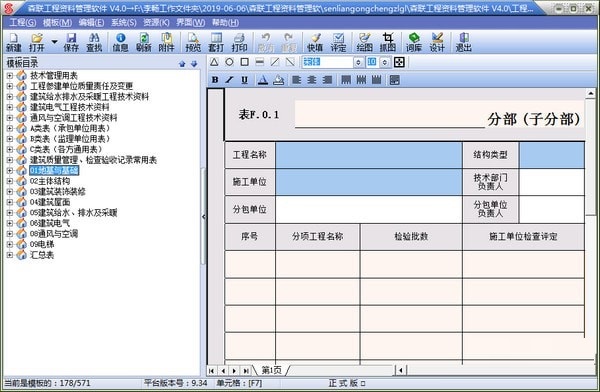Image resolution: width=600 pixels, height=392 pixels.
Task: Toggle underline formatting
Action: [244, 80]
